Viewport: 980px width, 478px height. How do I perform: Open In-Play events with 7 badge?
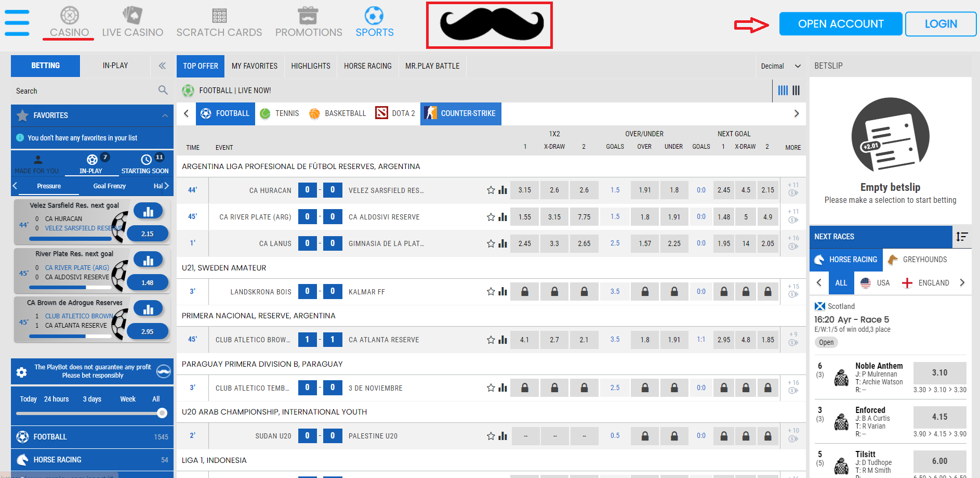tap(91, 164)
